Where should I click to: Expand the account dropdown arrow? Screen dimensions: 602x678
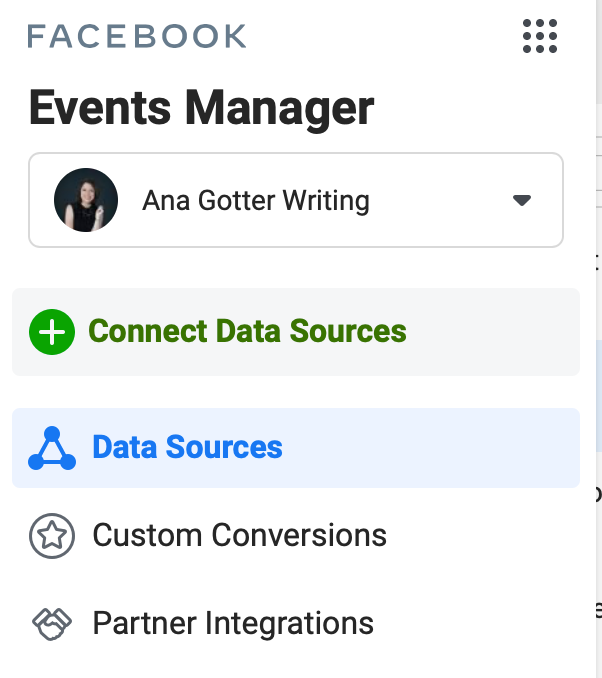[x=521, y=200]
